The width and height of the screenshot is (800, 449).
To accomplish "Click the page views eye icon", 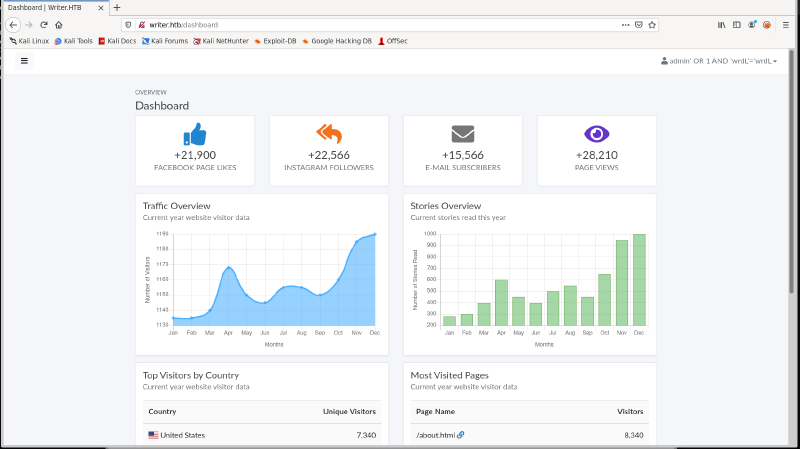I will tap(596, 134).
